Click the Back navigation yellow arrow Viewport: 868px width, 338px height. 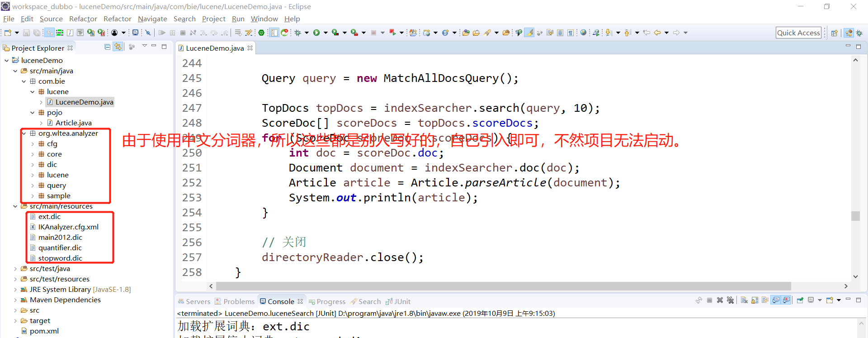pos(657,33)
